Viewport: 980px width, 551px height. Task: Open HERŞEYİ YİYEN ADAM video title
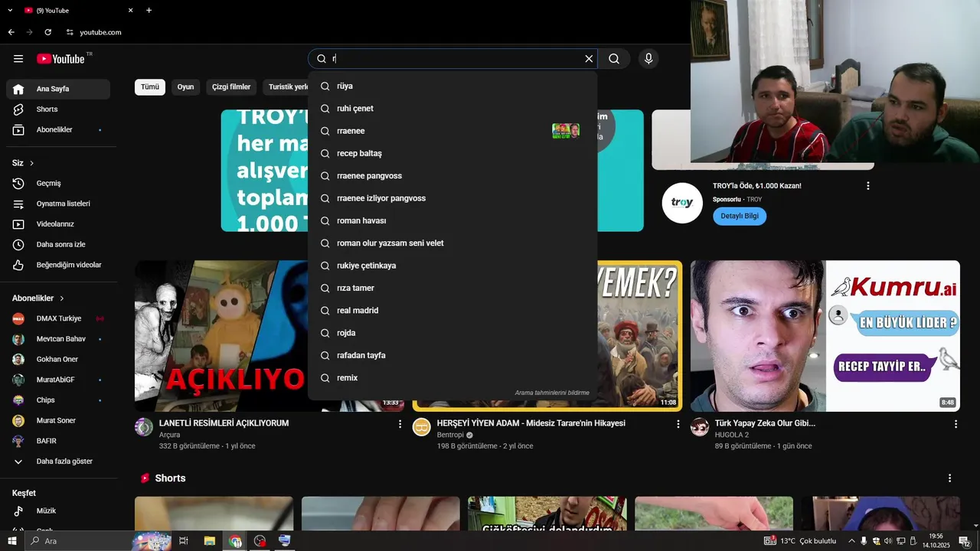[x=531, y=423]
